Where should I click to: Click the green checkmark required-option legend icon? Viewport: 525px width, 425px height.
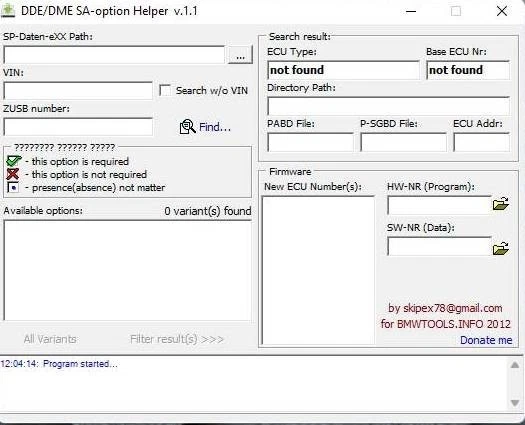[13, 161]
